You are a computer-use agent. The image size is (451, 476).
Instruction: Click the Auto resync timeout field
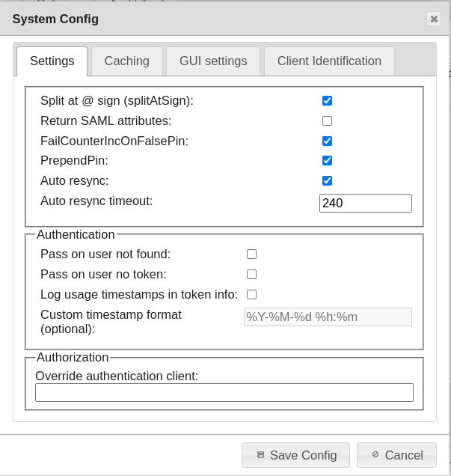pos(365,203)
